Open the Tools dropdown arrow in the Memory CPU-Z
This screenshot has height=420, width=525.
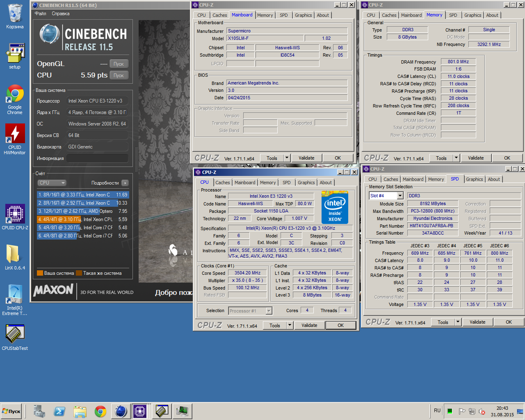pos(456,158)
